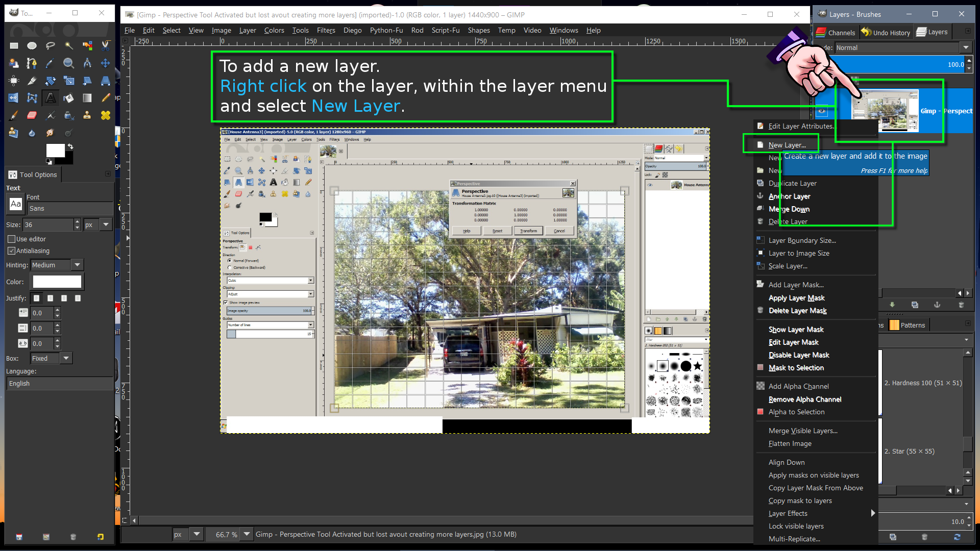Toggle the Antialiasing checkbox
This screenshot has width=980, height=551.
point(12,251)
